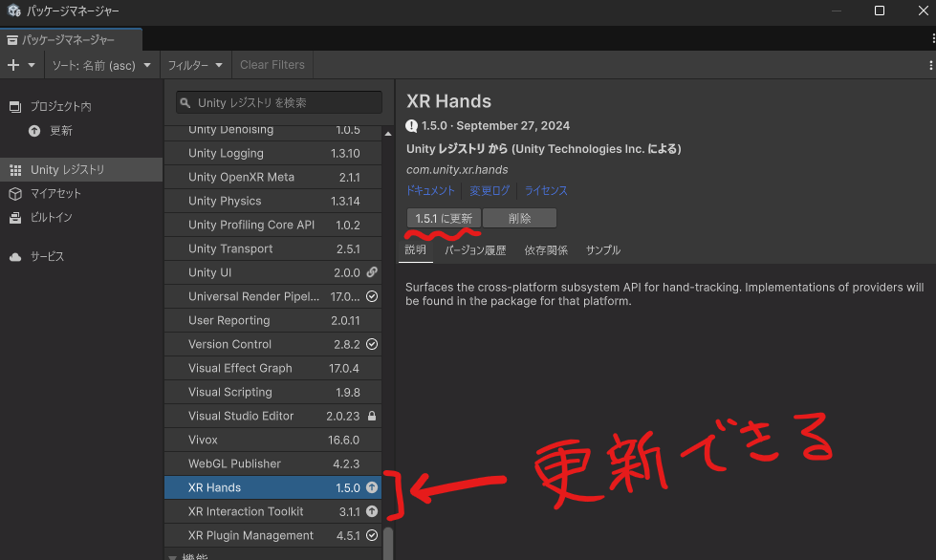Click the installed checkmark on Version Control

372,344
